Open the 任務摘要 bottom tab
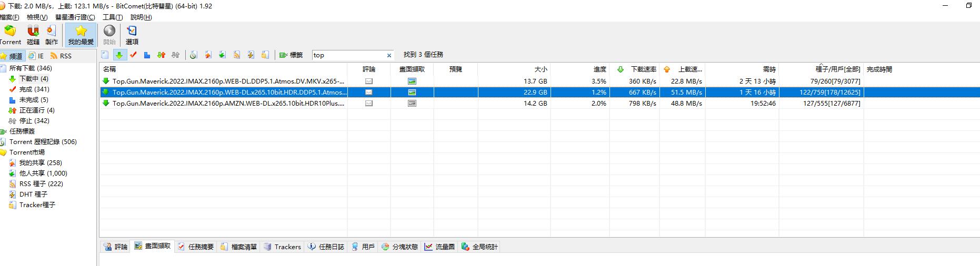The width and height of the screenshot is (980, 266). 195,247
